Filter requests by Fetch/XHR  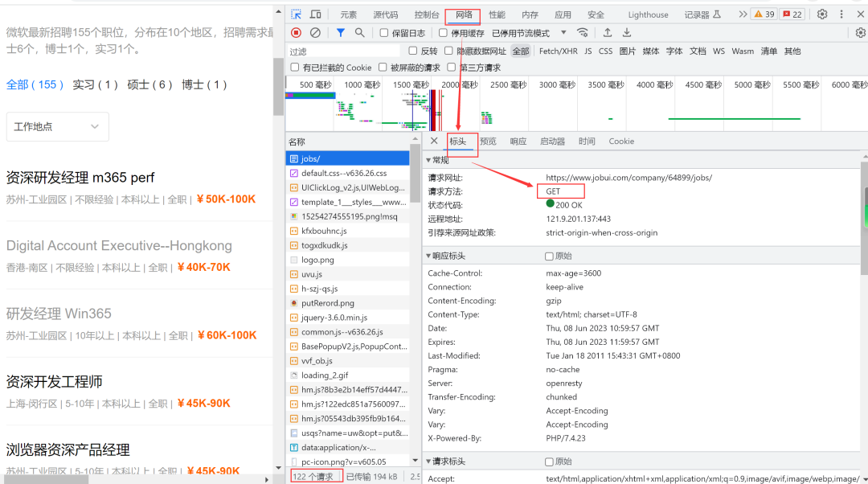[558, 51]
